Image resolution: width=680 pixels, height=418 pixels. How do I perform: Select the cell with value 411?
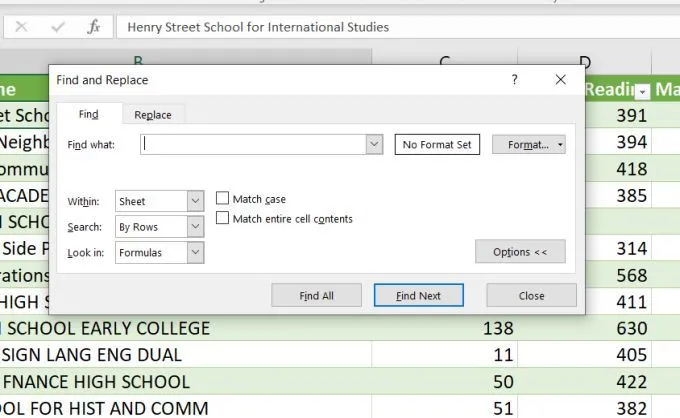tap(618, 302)
